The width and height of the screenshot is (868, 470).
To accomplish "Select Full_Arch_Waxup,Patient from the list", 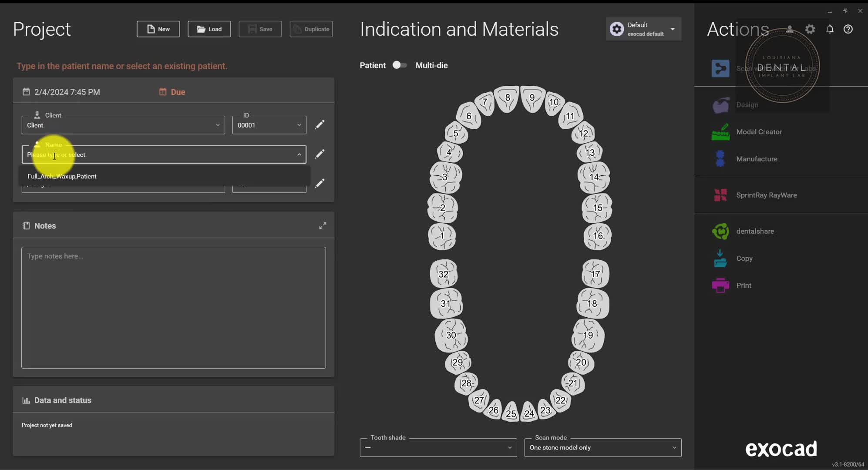I will pos(164,176).
